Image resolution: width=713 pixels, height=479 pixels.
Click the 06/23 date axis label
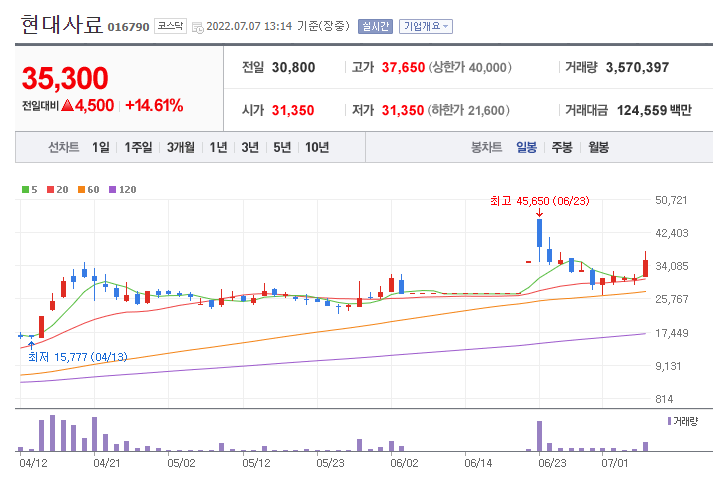(x=552, y=463)
